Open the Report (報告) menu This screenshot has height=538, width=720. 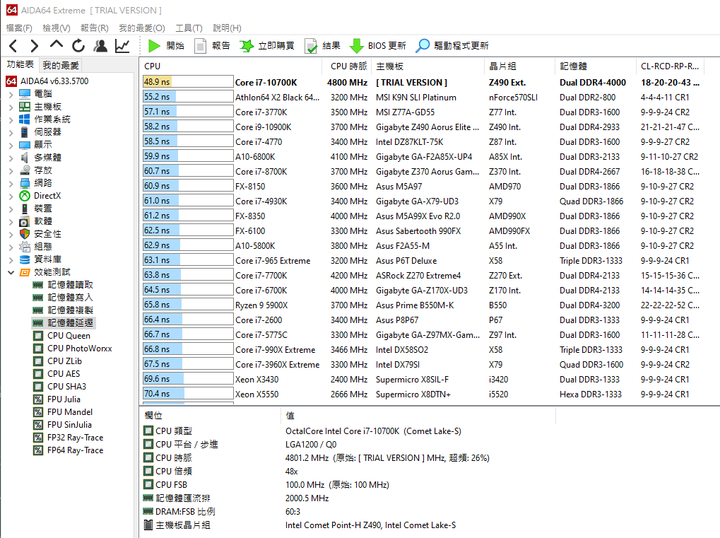click(94, 28)
